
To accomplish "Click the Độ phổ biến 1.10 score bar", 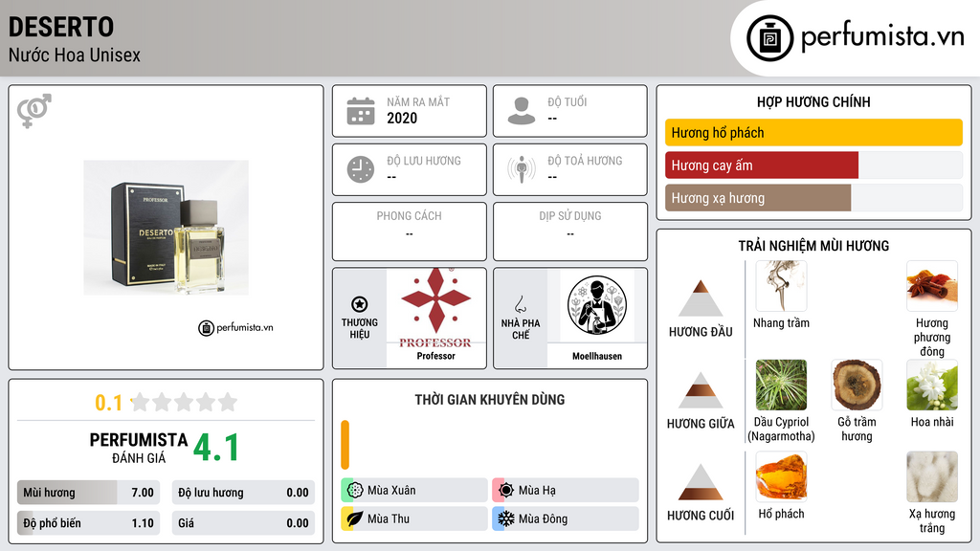I will click(88, 523).
